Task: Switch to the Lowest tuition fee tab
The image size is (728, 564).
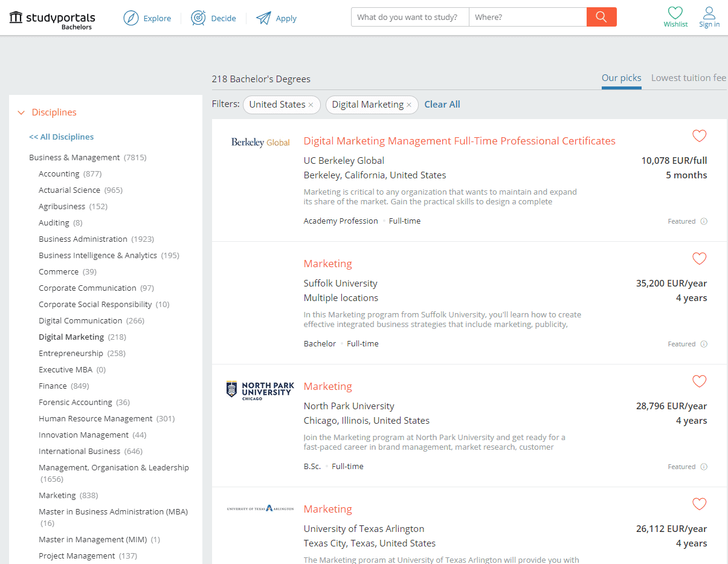Action: pos(688,77)
